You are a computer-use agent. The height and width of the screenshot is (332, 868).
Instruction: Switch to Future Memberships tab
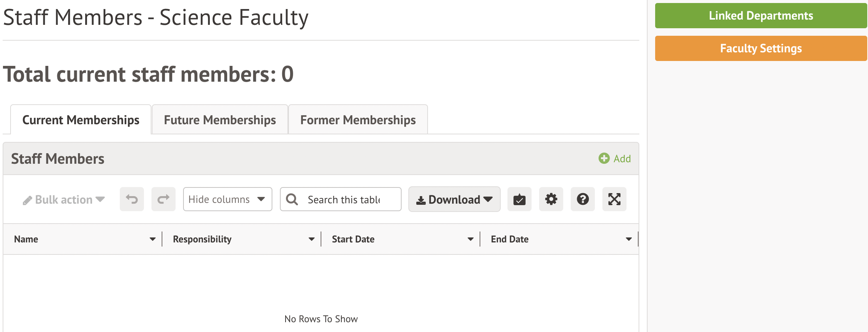[x=220, y=120]
